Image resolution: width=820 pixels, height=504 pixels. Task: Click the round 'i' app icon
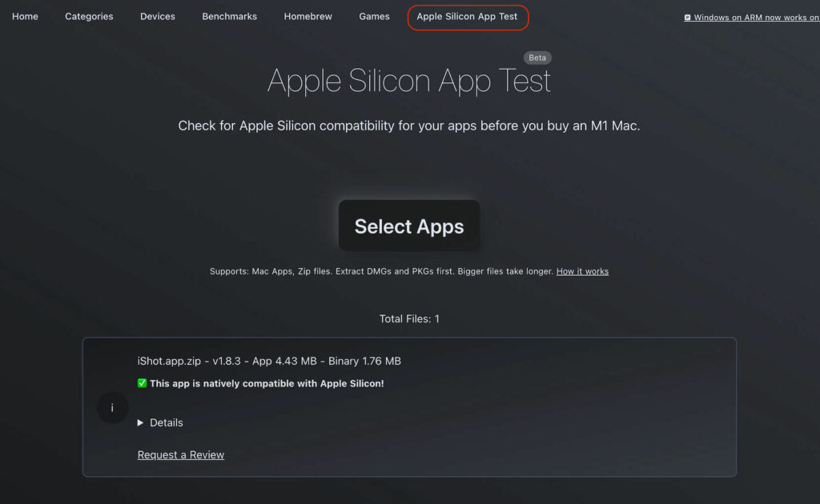[112, 407]
